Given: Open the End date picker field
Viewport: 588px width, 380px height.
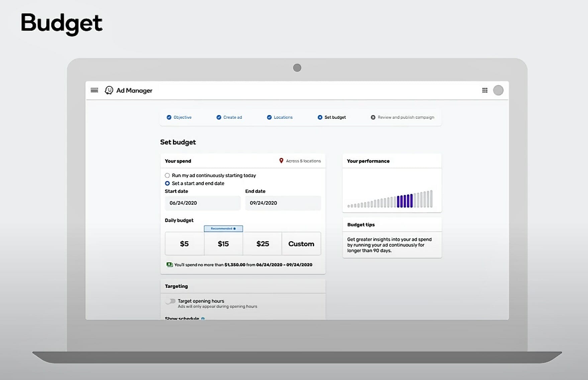Looking at the screenshot, I should tap(283, 203).
